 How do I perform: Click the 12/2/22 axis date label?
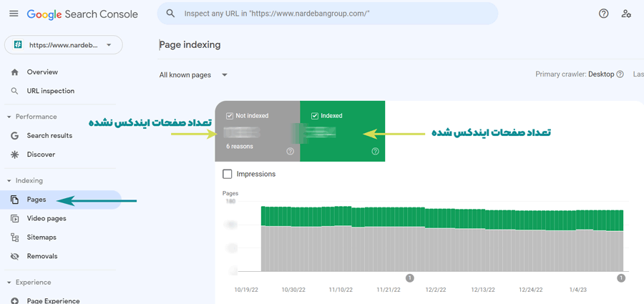pos(435,290)
